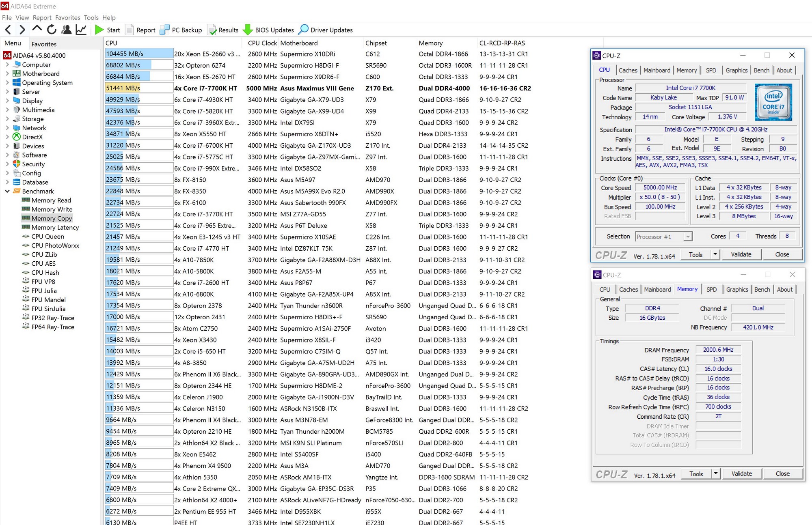Select the Security tree node
Viewport: 812px width, 525px height.
(x=33, y=164)
